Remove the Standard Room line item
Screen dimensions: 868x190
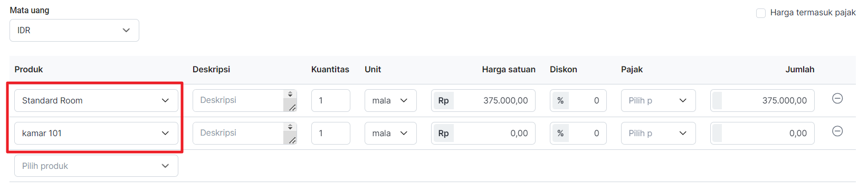coord(837,99)
